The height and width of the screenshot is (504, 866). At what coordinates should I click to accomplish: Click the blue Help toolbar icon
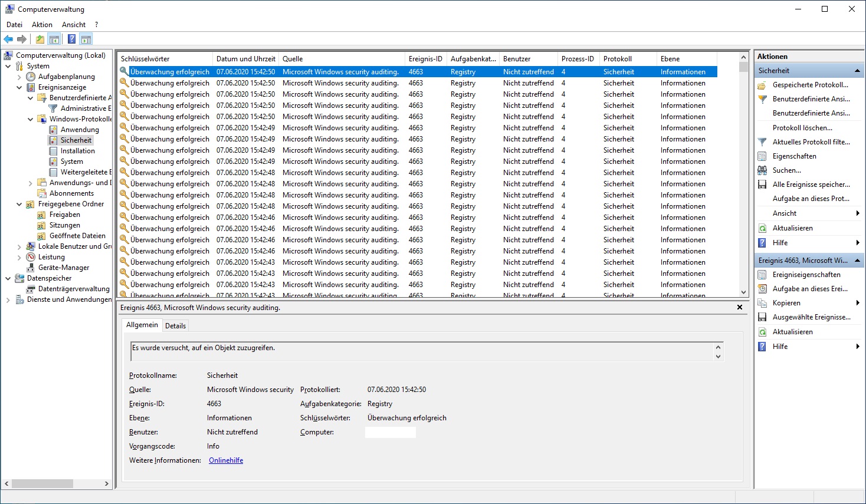tap(71, 39)
